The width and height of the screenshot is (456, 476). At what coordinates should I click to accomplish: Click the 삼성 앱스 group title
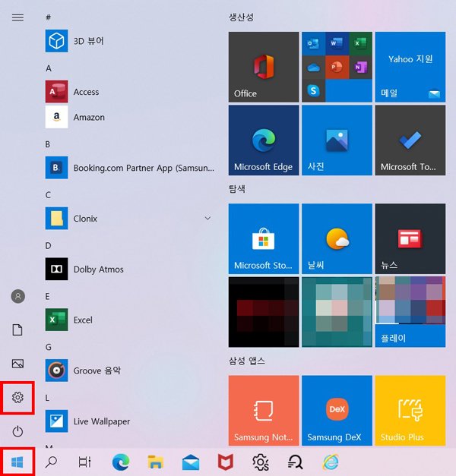pos(246,361)
